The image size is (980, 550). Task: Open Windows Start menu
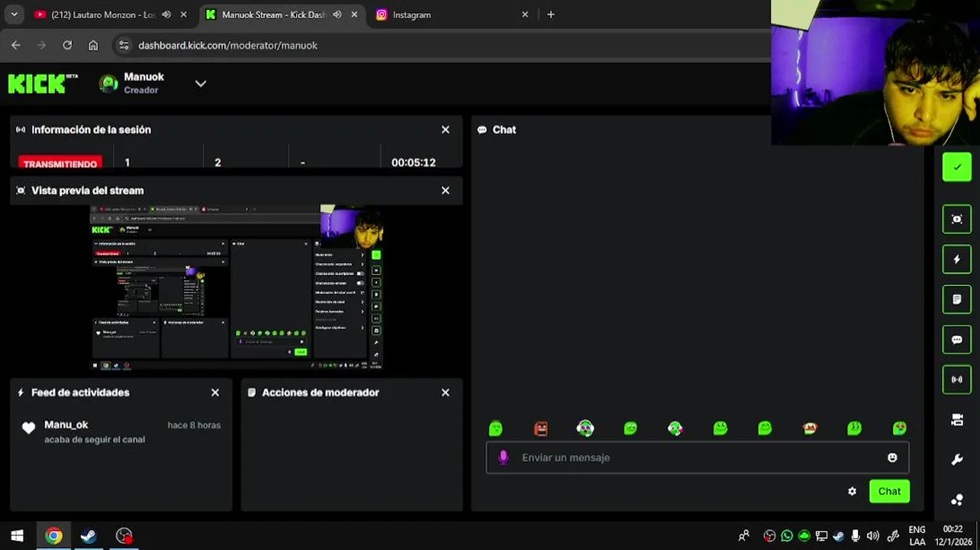tap(17, 535)
